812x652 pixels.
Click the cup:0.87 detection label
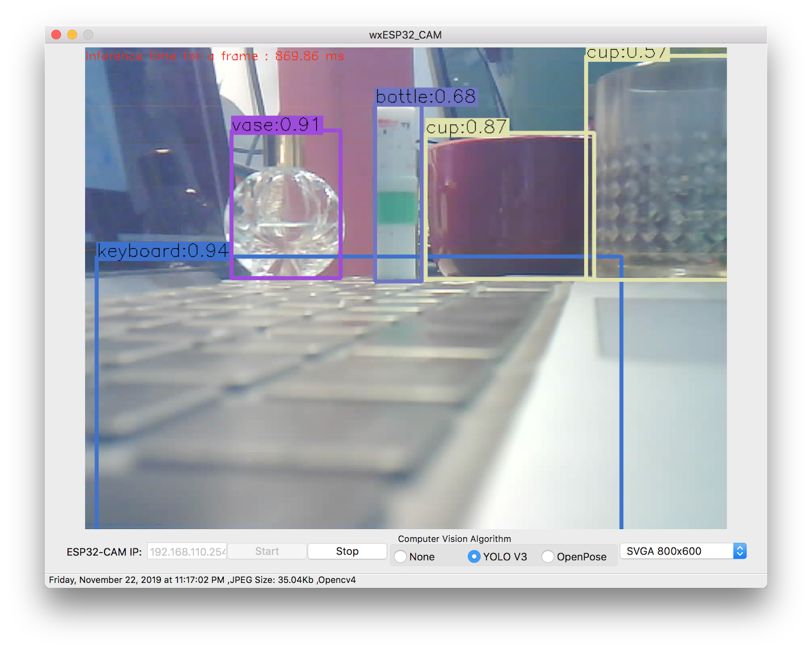click(465, 128)
